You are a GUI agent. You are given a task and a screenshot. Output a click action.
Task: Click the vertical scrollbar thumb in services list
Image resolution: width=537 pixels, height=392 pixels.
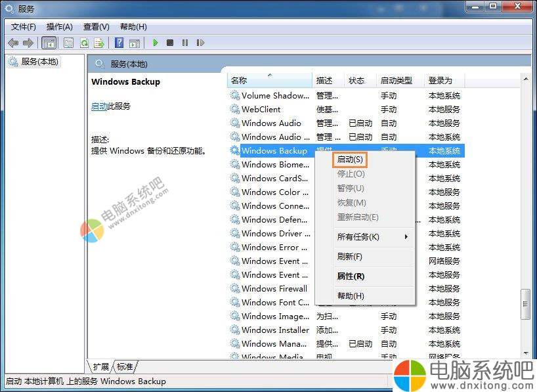click(525, 304)
